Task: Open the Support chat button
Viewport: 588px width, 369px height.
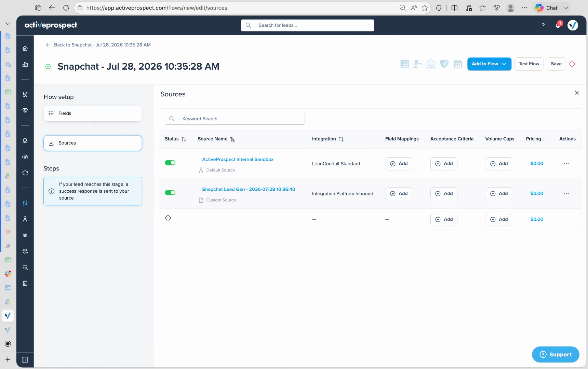Action: pyautogui.click(x=556, y=355)
